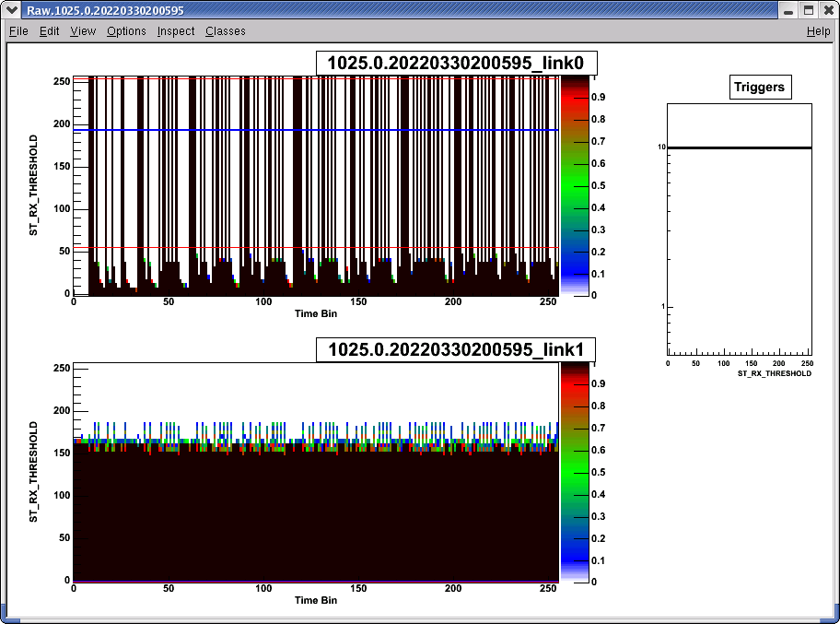Click the window menu arrow icon
840x624 pixels.
10,10
